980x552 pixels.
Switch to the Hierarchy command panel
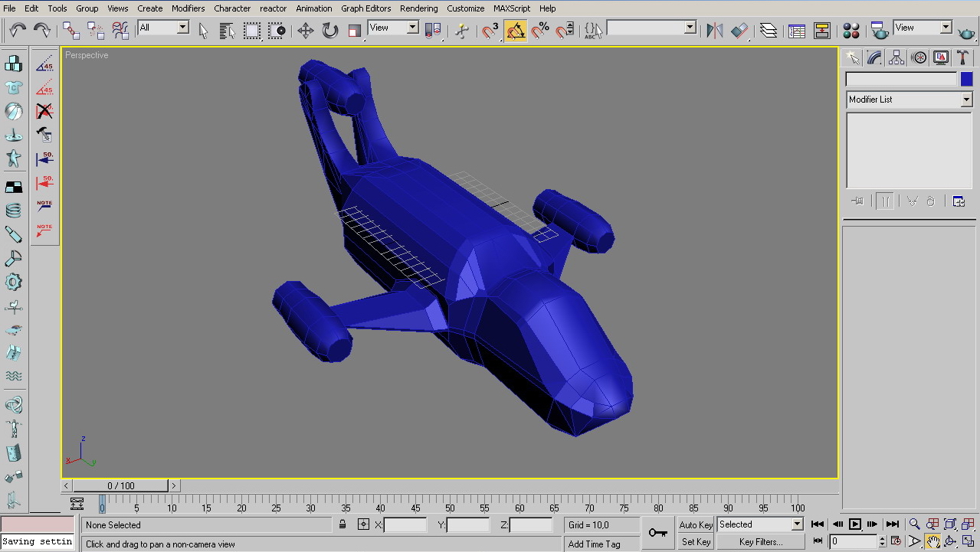(896, 58)
